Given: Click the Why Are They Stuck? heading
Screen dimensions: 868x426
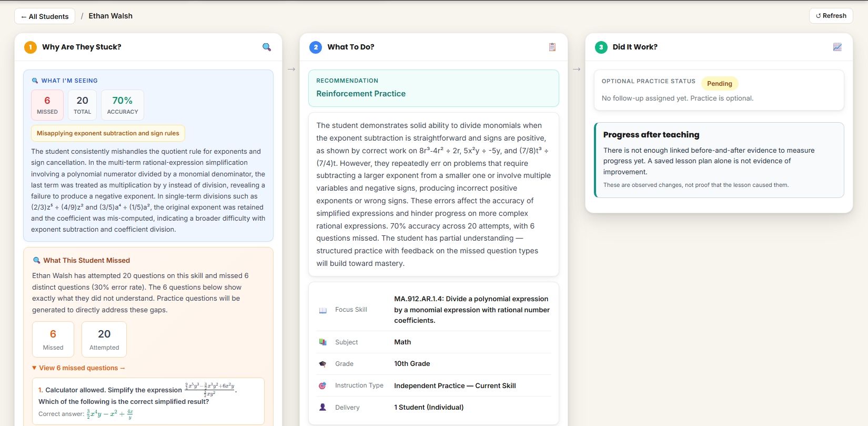Looking at the screenshot, I should coord(82,47).
